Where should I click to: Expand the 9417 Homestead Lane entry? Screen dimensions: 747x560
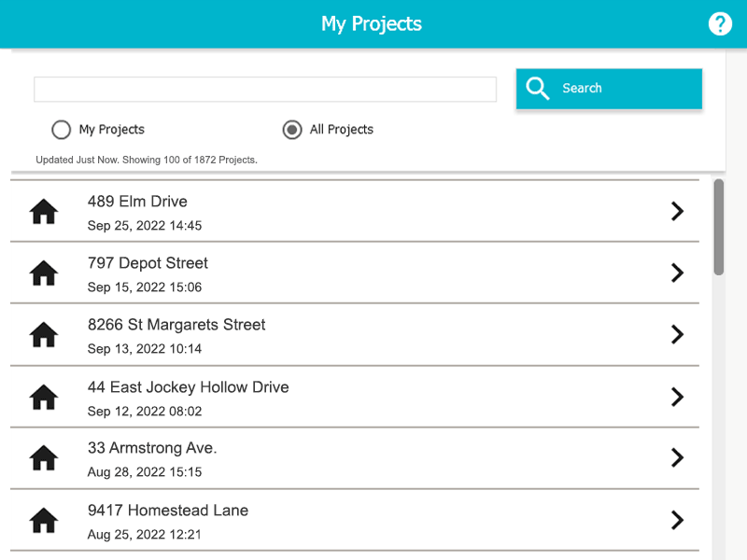[678, 520]
